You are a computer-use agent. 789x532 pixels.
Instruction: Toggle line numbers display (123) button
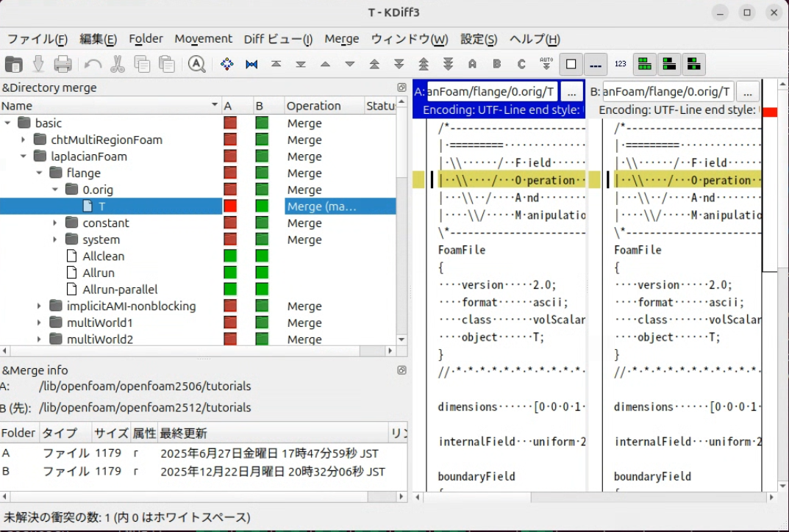(620, 64)
